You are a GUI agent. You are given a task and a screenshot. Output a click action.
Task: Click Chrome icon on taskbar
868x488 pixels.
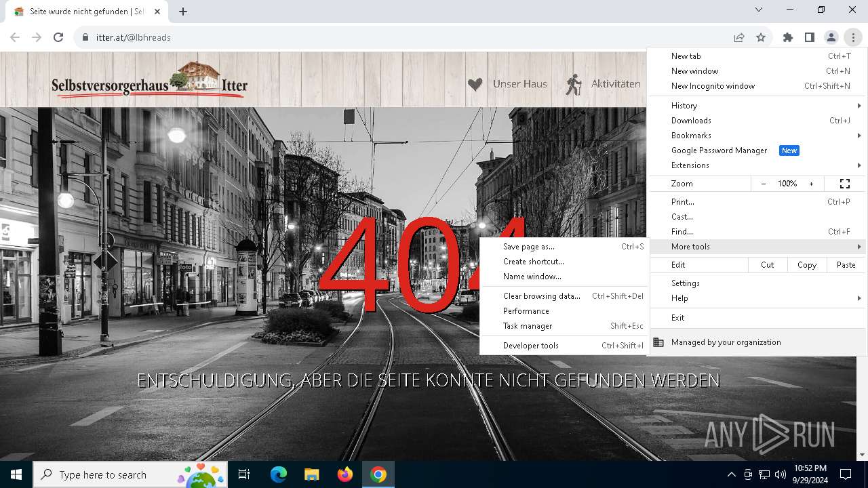pyautogui.click(x=378, y=474)
